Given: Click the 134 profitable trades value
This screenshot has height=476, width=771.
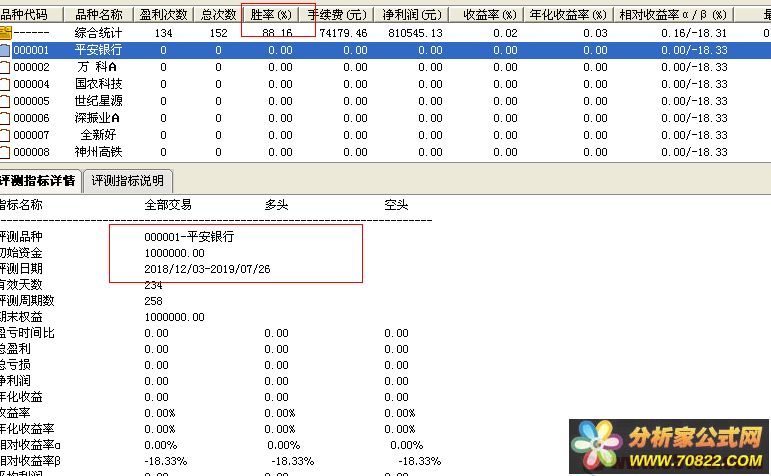Looking at the screenshot, I should 163,33.
